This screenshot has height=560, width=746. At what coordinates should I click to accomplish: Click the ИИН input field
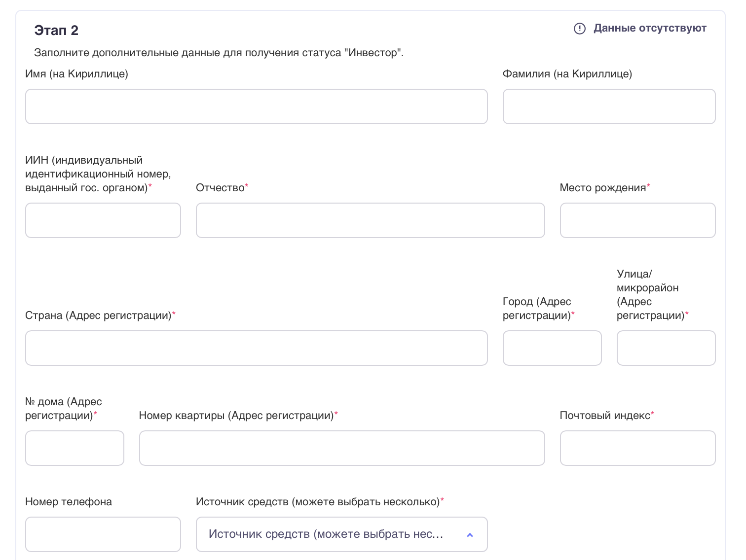pos(103,220)
